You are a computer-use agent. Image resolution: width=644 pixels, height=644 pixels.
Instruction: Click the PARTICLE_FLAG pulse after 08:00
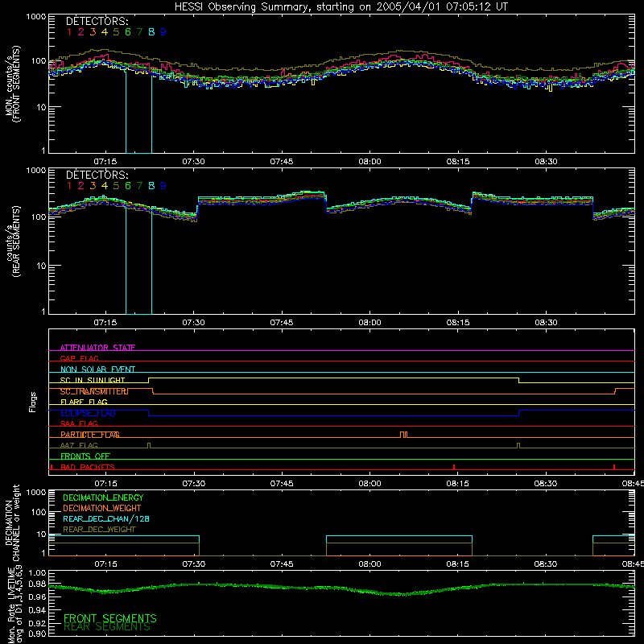[404, 435]
